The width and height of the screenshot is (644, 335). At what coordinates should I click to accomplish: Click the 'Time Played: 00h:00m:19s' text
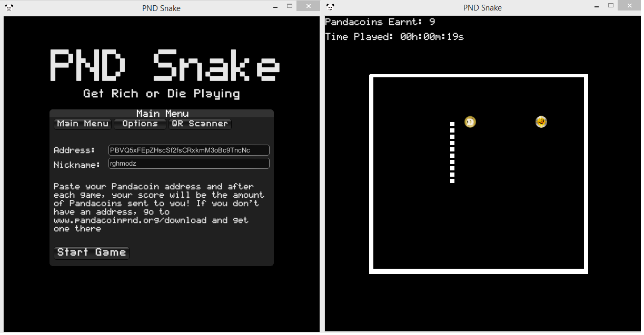(394, 37)
